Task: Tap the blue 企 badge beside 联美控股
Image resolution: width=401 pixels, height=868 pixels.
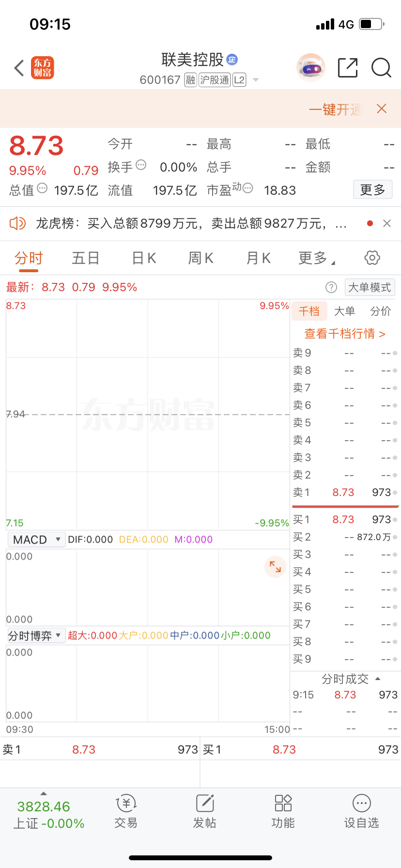Action: tap(232, 60)
